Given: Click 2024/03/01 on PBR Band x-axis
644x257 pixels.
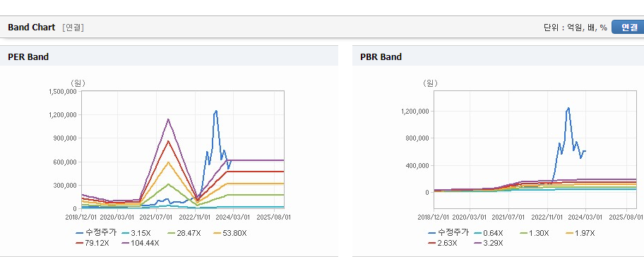Looking at the screenshot, I should [586, 217].
